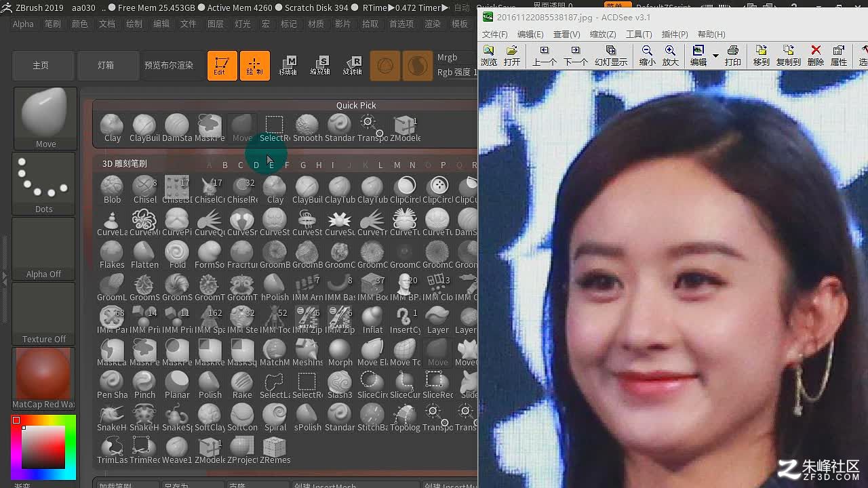This screenshot has height=488, width=868.
Task: Open the 文件(F) menu in ACDSee
Action: click(x=494, y=34)
